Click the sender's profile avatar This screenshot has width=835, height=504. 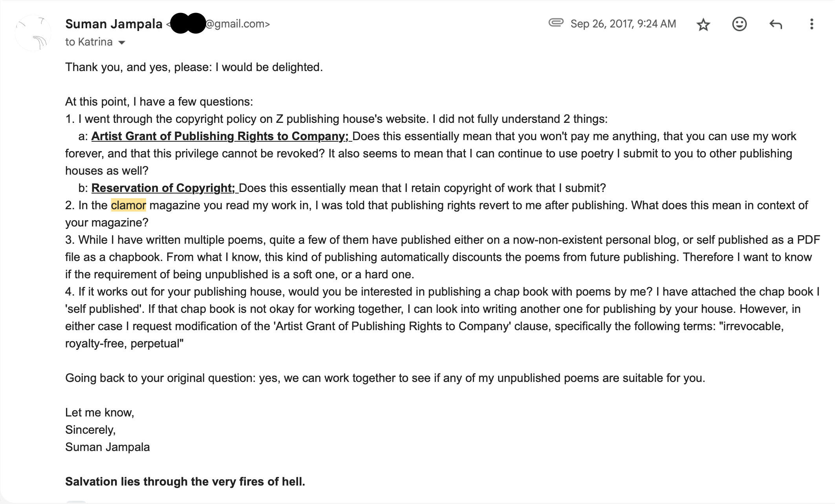tap(33, 33)
